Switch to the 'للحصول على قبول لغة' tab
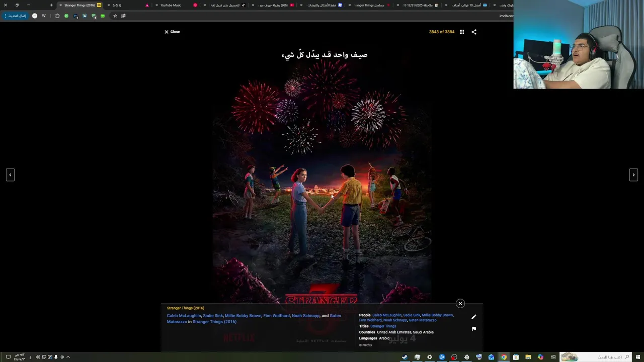This screenshot has height=362, width=644. coord(224,5)
